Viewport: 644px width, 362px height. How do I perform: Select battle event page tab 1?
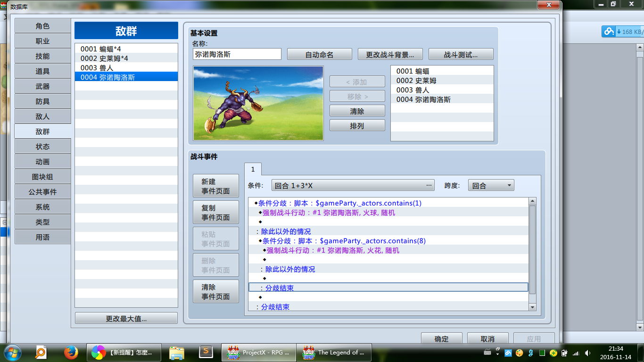tap(253, 169)
